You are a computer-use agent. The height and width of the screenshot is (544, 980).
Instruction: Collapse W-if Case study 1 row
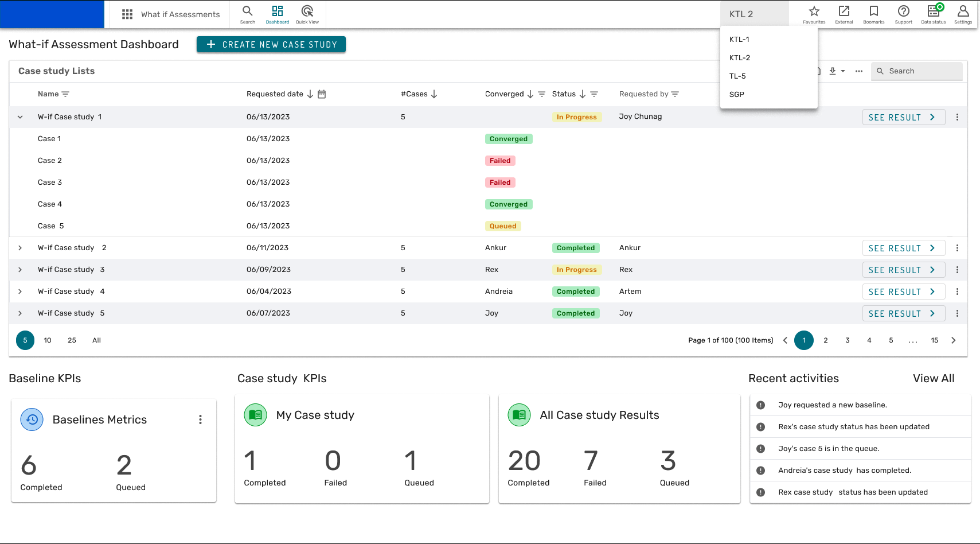pyautogui.click(x=20, y=117)
